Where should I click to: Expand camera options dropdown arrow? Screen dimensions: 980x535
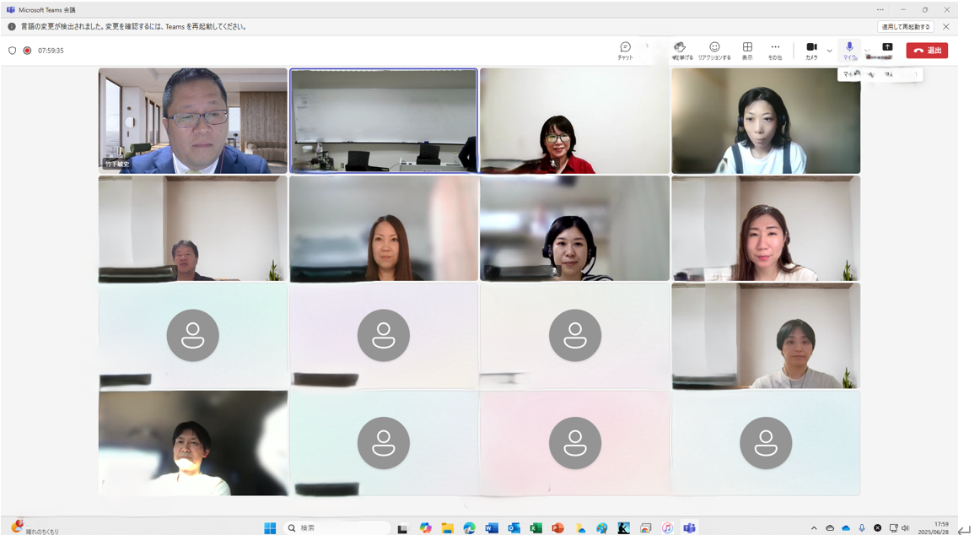pos(829,51)
